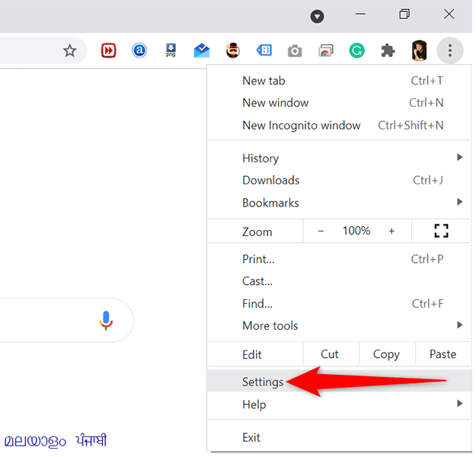This screenshot has height=457, width=476.
Task: Open the green Grammarly extension icon
Action: [x=356, y=50]
